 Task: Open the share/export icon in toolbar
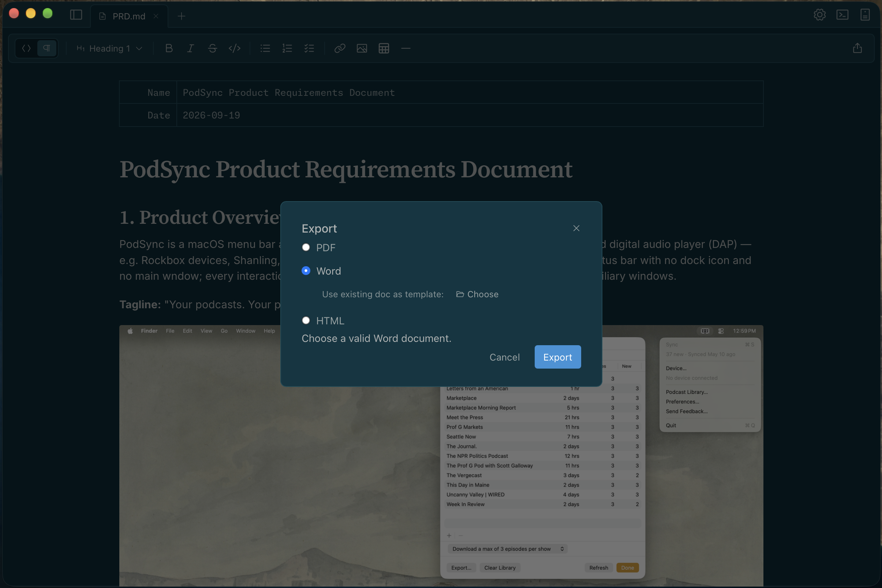pos(857,48)
